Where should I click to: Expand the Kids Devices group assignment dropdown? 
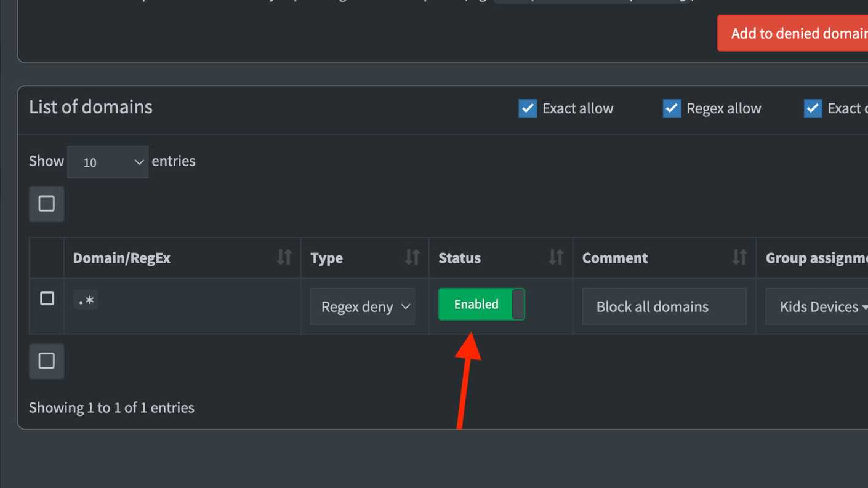point(817,306)
